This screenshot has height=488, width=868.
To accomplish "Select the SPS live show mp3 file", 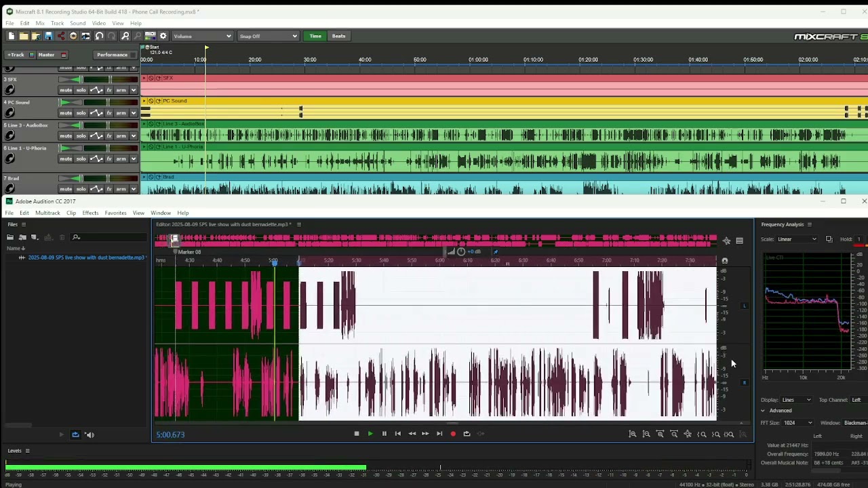I will click(86, 258).
